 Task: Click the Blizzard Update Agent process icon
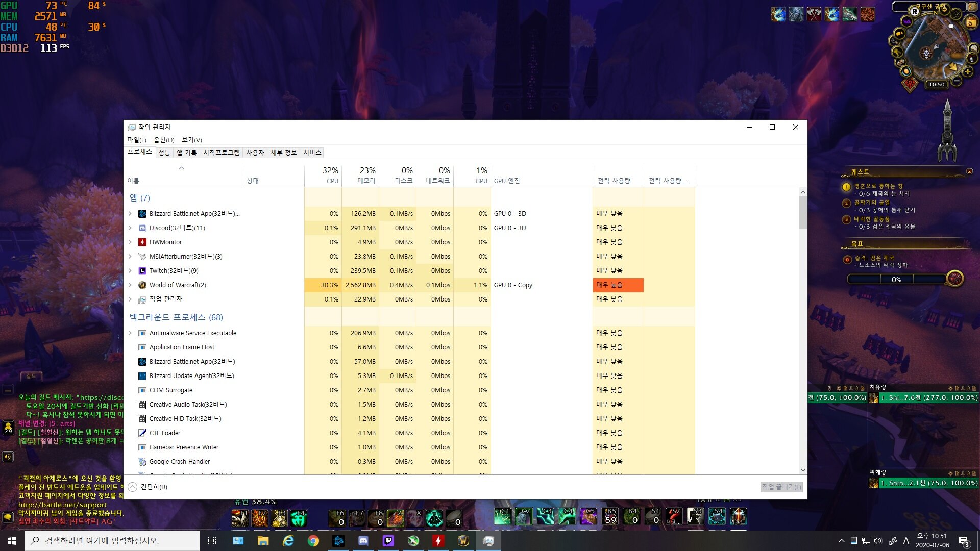tap(142, 376)
